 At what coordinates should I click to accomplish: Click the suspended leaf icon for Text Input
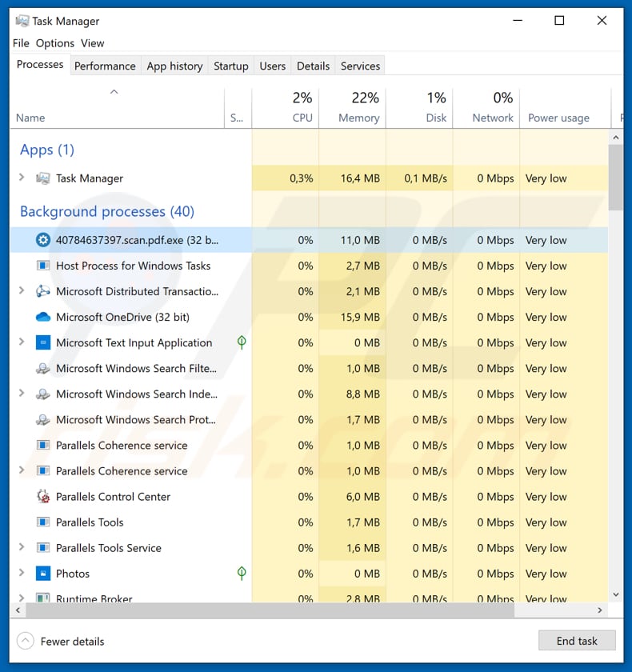[x=242, y=342]
